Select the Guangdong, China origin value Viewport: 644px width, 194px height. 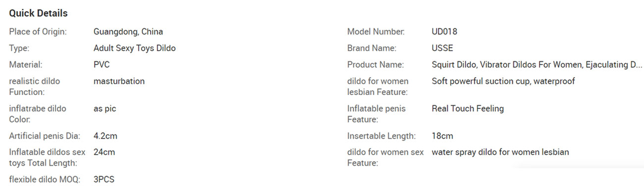click(x=128, y=32)
